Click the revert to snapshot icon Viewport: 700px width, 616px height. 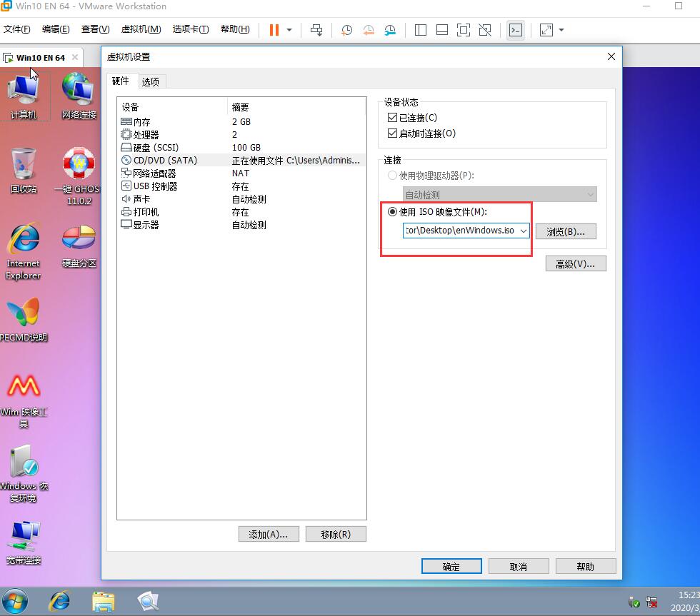369,30
